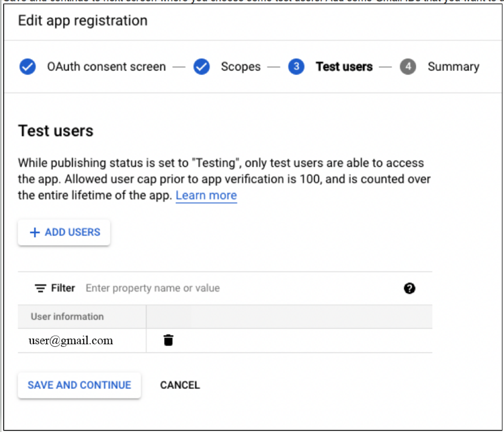This screenshot has width=504, height=432.
Task: Click the filter lines icon
Action: [x=40, y=288]
